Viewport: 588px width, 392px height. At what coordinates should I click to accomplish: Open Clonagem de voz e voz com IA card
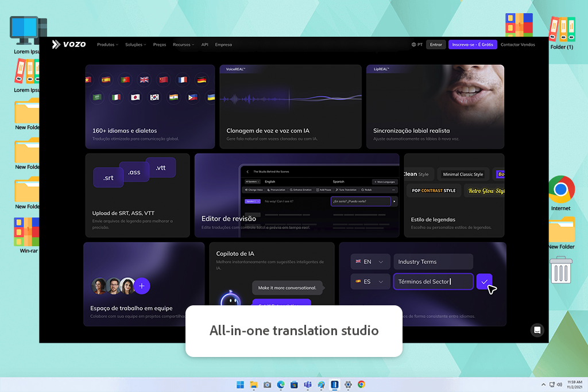(291, 107)
